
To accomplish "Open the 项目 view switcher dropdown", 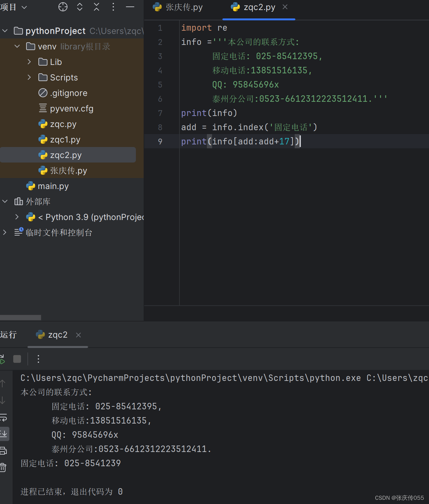I will (x=15, y=6).
